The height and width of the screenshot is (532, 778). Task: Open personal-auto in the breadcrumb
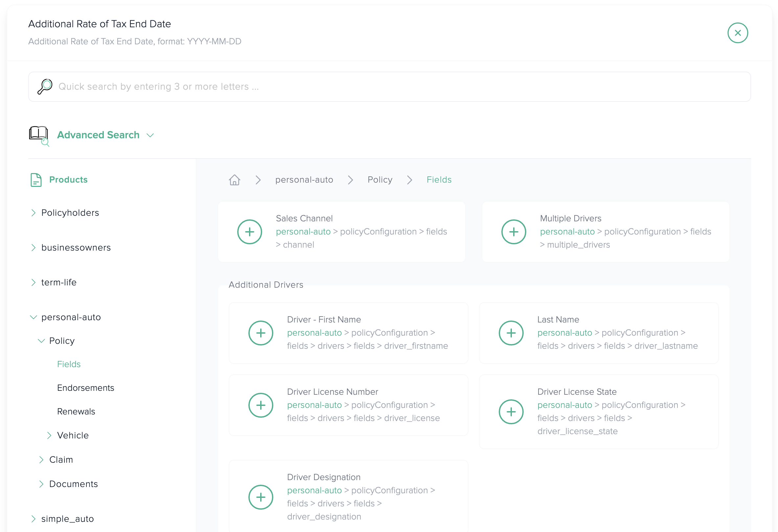tap(304, 180)
